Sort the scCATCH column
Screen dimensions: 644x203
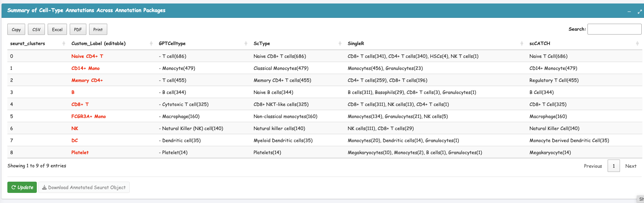[x=637, y=43]
